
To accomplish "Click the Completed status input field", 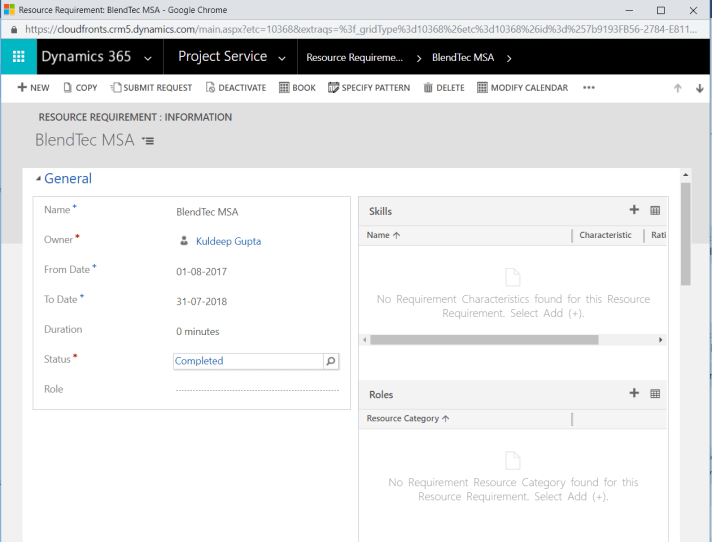I will click(x=247, y=361).
